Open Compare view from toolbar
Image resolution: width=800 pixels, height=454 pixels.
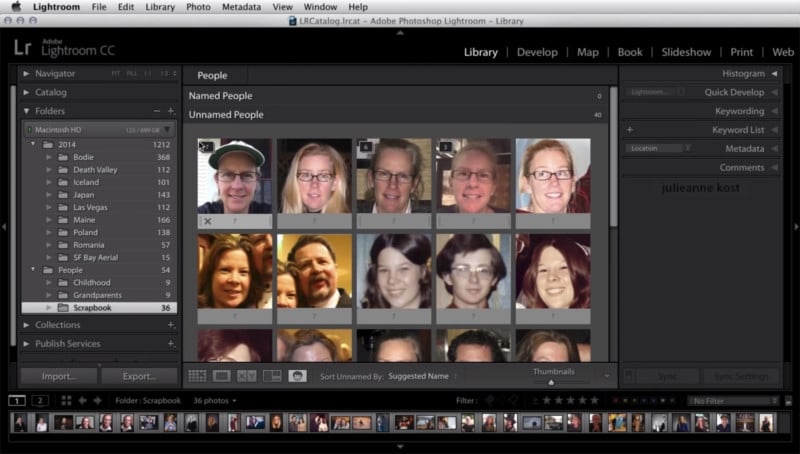pos(247,376)
